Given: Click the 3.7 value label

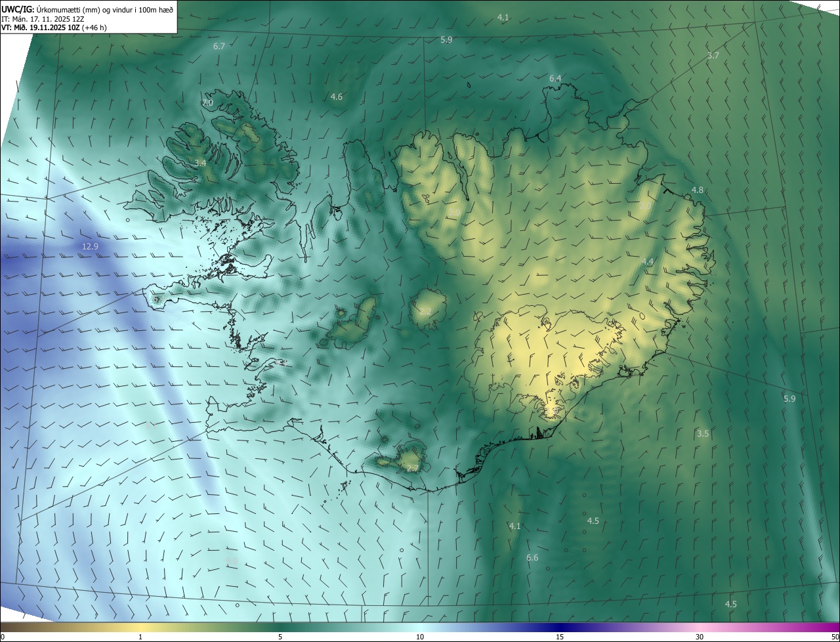Looking at the screenshot, I should click(713, 56).
